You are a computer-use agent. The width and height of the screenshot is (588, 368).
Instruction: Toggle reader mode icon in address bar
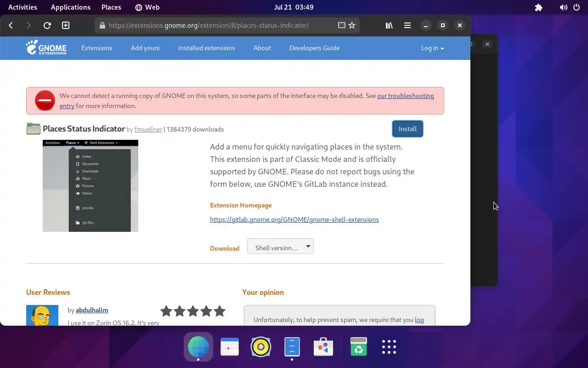point(341,25)
